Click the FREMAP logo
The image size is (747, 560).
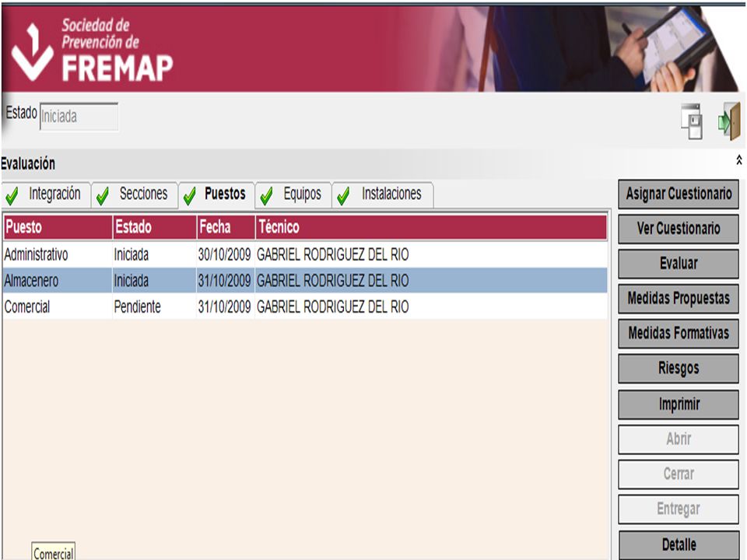(92, 50)
